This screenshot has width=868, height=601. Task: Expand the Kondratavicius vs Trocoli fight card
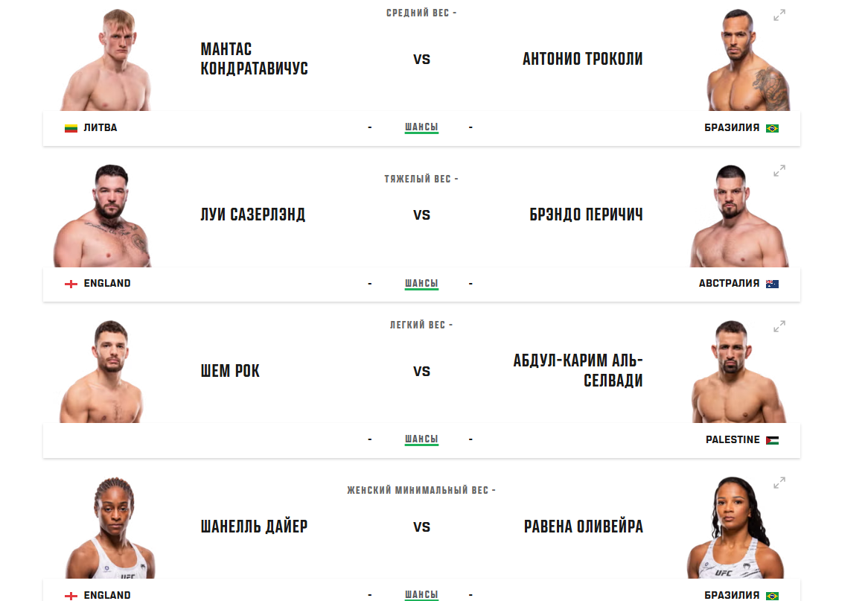[x=779, y=15]
